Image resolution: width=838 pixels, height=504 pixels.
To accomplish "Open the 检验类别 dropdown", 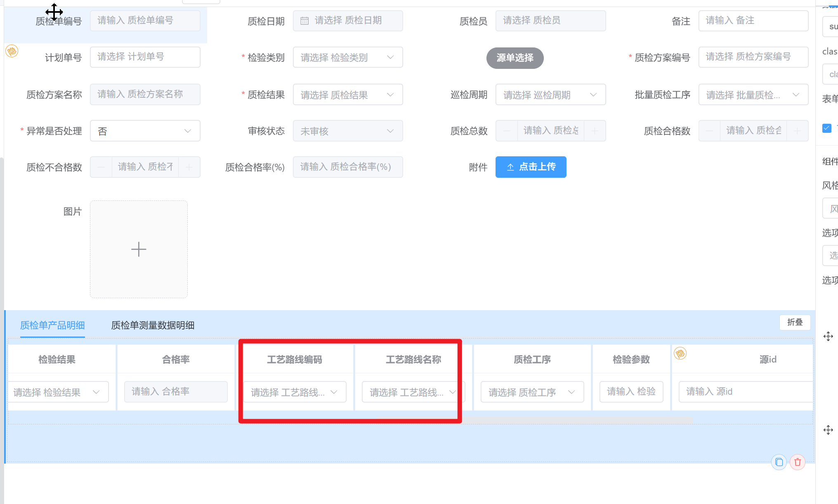I will click(347, 57).
